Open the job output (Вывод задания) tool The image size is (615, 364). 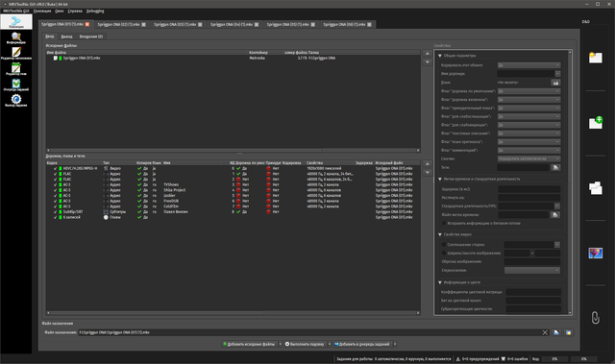[16, 100]
